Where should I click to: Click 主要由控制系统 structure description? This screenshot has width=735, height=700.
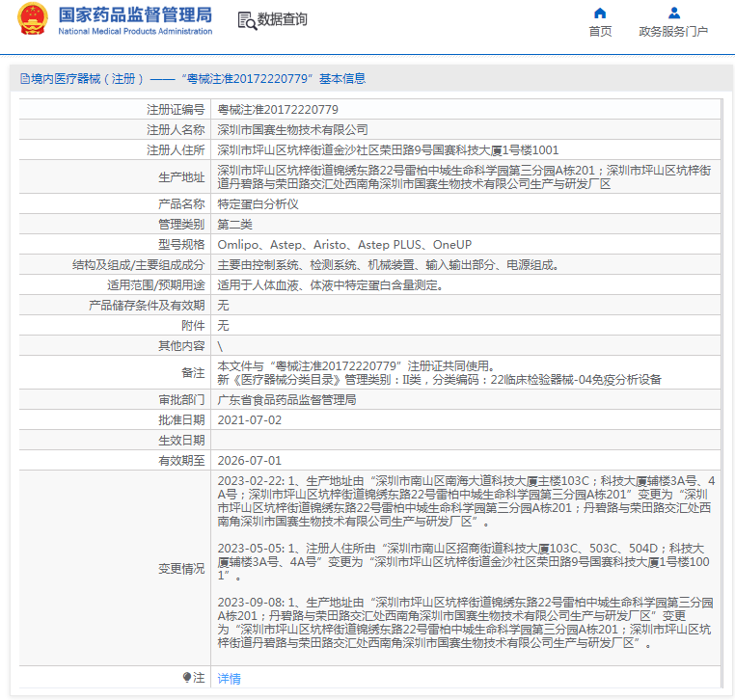pyautogui.click(x=389, y=265)
